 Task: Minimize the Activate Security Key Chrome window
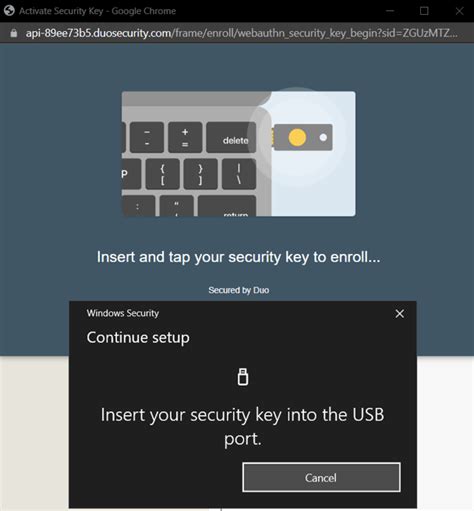click(390, 11)
